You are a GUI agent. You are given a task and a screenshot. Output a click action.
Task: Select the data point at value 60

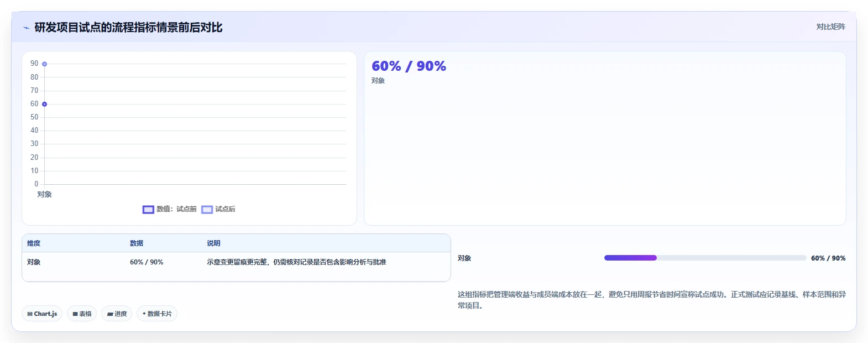[x=44, y=104]
